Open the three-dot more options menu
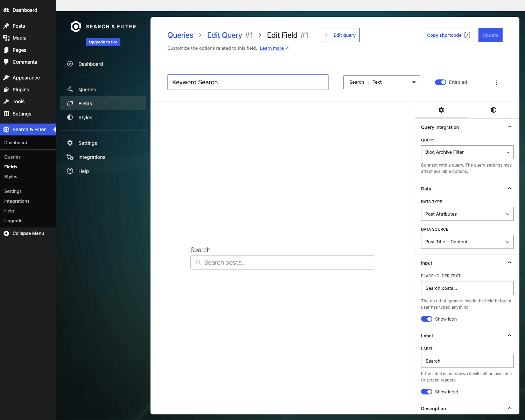 (496, 82)
